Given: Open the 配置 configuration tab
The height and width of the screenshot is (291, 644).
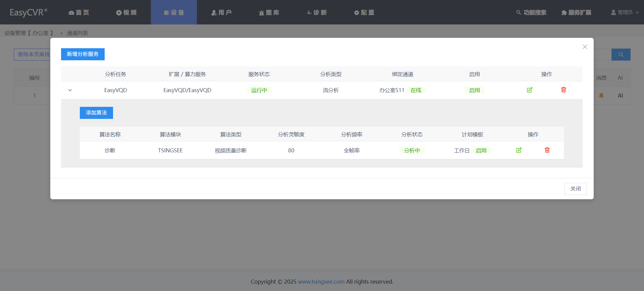Looking at the screenshot, I should tap(364, 12).
